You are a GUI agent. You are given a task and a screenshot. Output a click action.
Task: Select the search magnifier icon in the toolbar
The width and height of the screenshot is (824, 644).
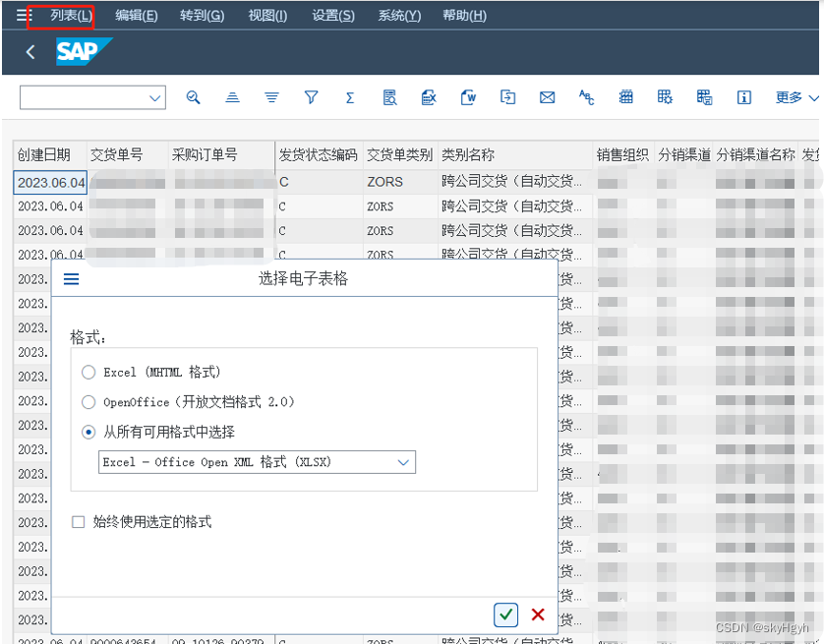[x=194, y=97]
